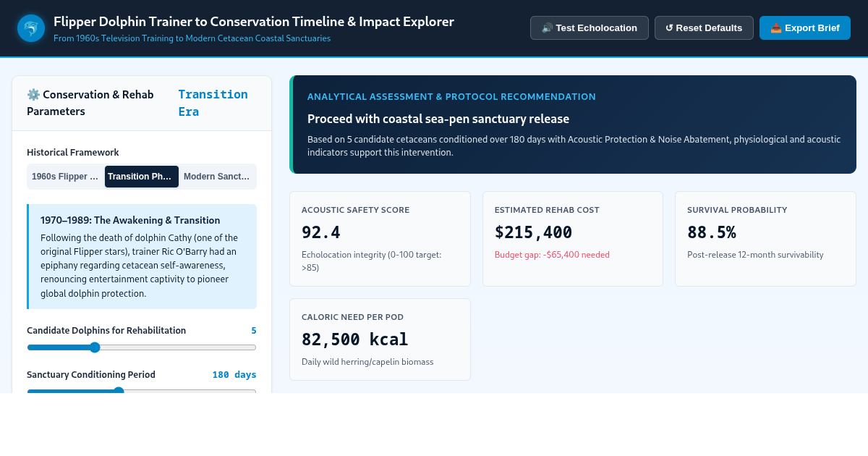The image size is (868, 456).
Task: Click the recommendation heading about sea-pen release
Action: pos(438,119)
